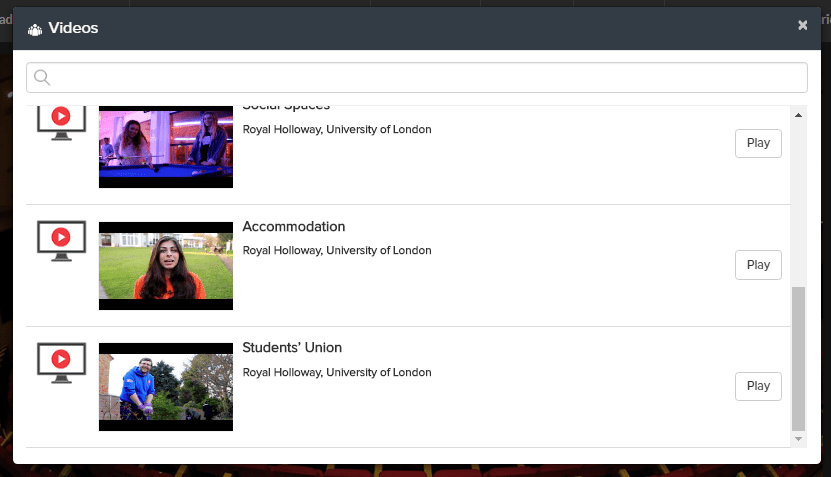Click the Students' Union title text
The width and height of the screenshot is (831, 477).
click(x=292, y=348)
